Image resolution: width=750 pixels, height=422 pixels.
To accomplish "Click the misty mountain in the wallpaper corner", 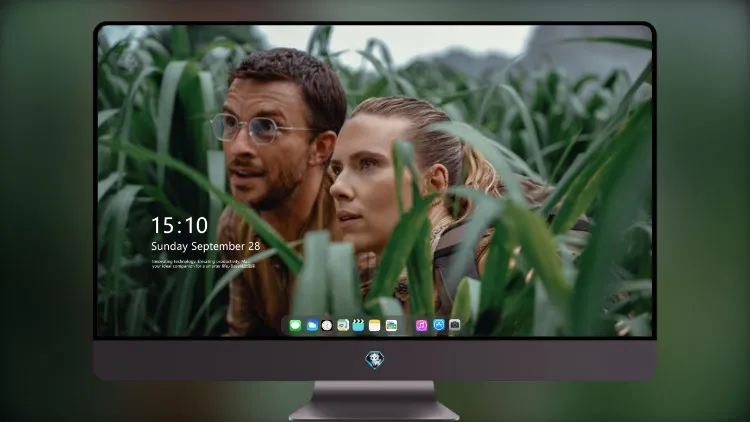I will point(588,53).
